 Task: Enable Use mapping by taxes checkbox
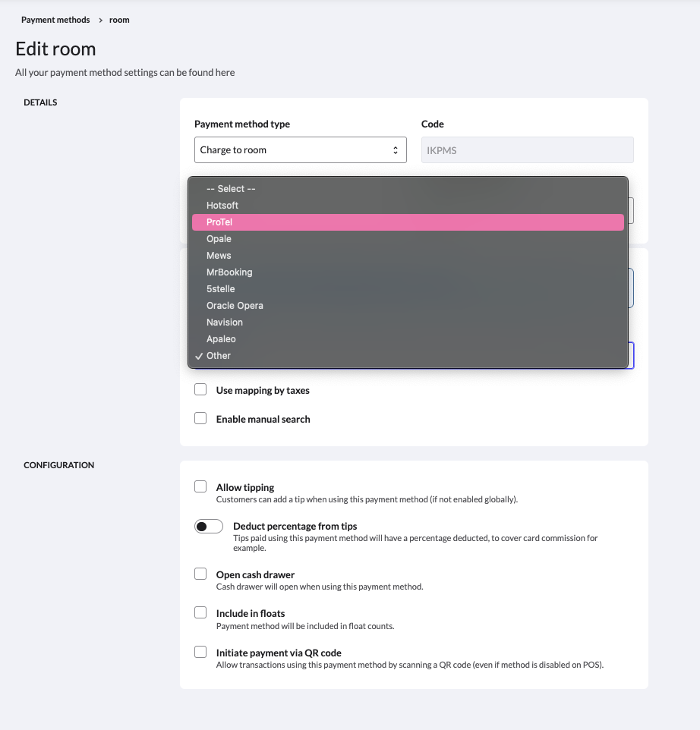200,390
